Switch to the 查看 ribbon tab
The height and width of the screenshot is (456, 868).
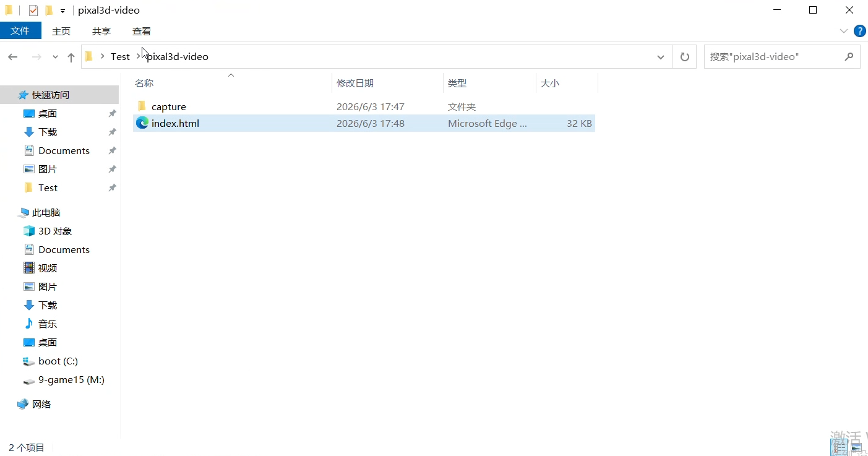click(x=142, y=31)
